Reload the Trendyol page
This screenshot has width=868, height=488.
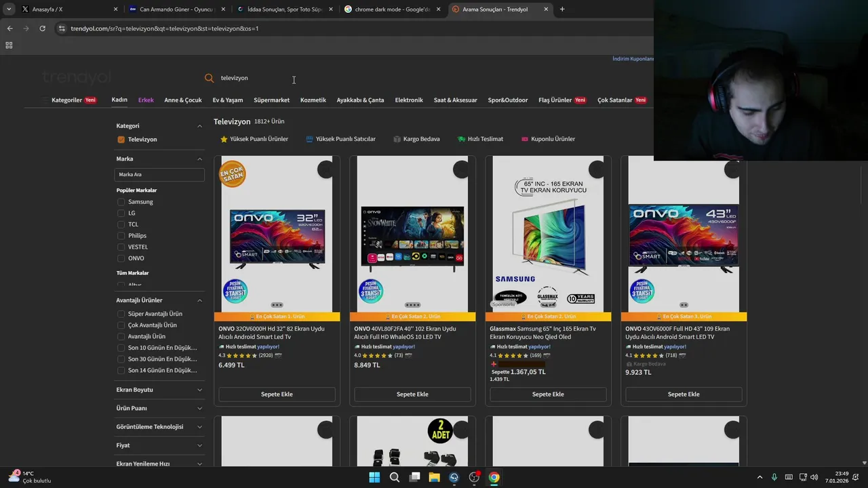pyautogui.click(x=42, y=28)
